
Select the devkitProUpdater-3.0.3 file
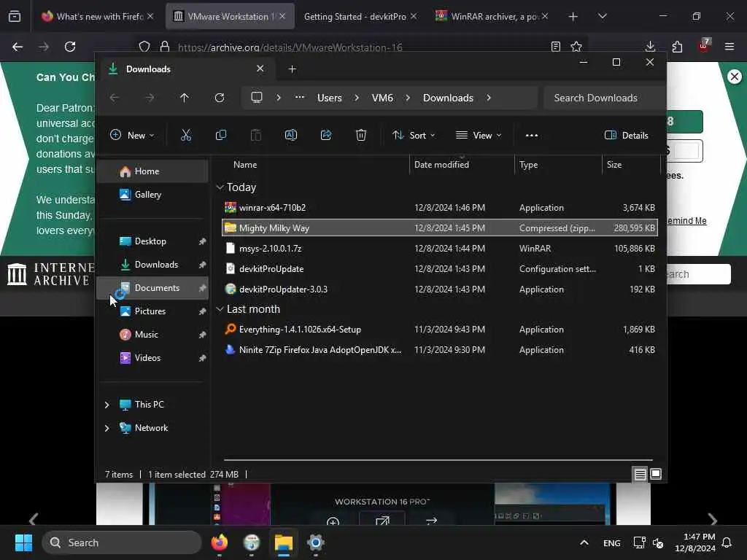click(x=439, y=289)
